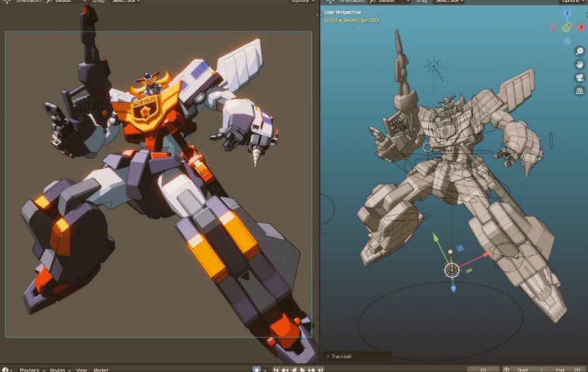Open the timeline Marker menu

point(101,369)
